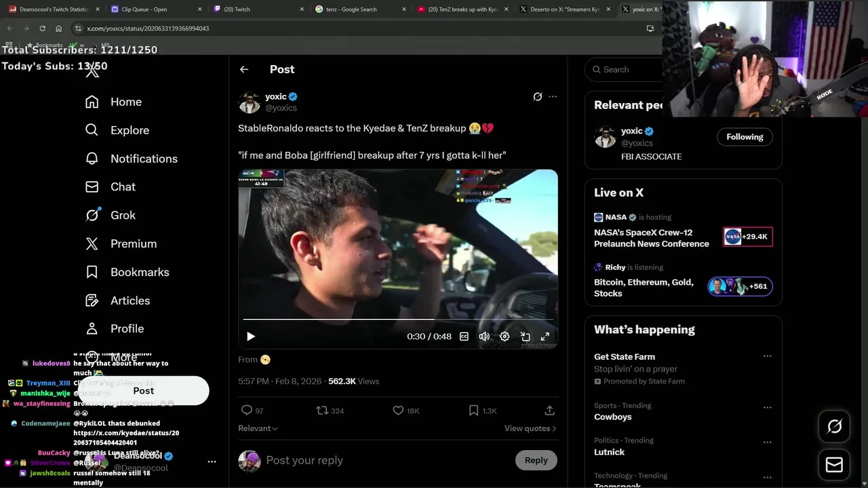This screenshot has height=488, width=868.
Task: Join NASA SpaceX Crew-12 live broadcast
Action: click(683, 231)
